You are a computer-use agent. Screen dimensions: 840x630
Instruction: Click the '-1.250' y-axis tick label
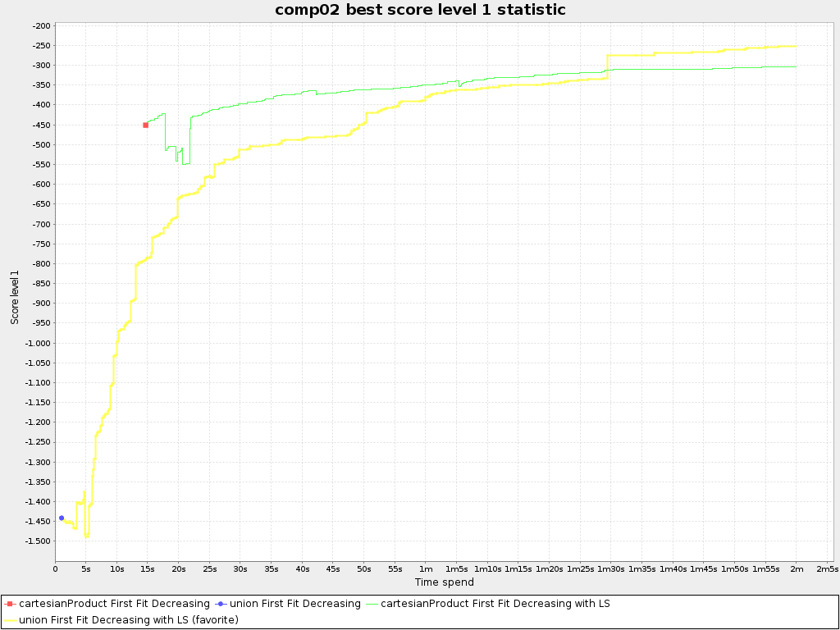39,442
